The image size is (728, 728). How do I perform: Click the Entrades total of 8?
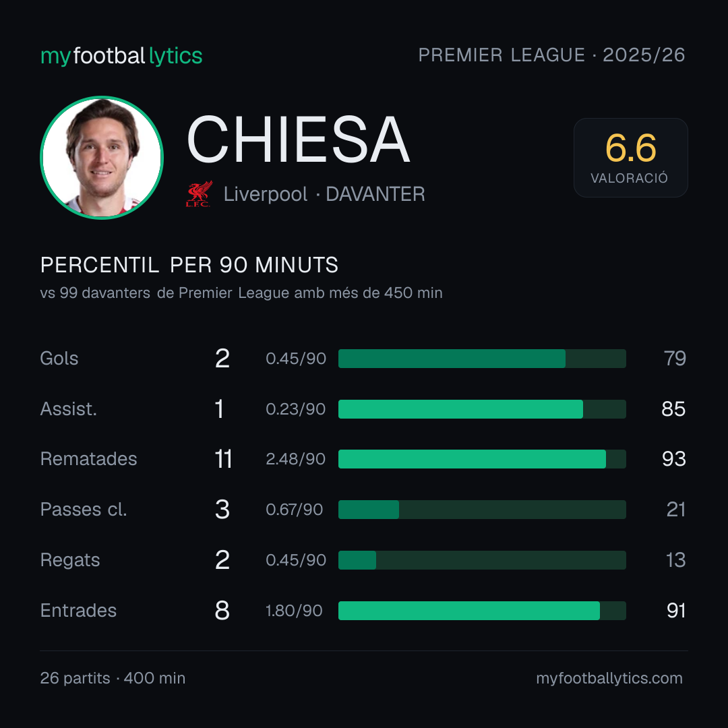coord(222,611)
